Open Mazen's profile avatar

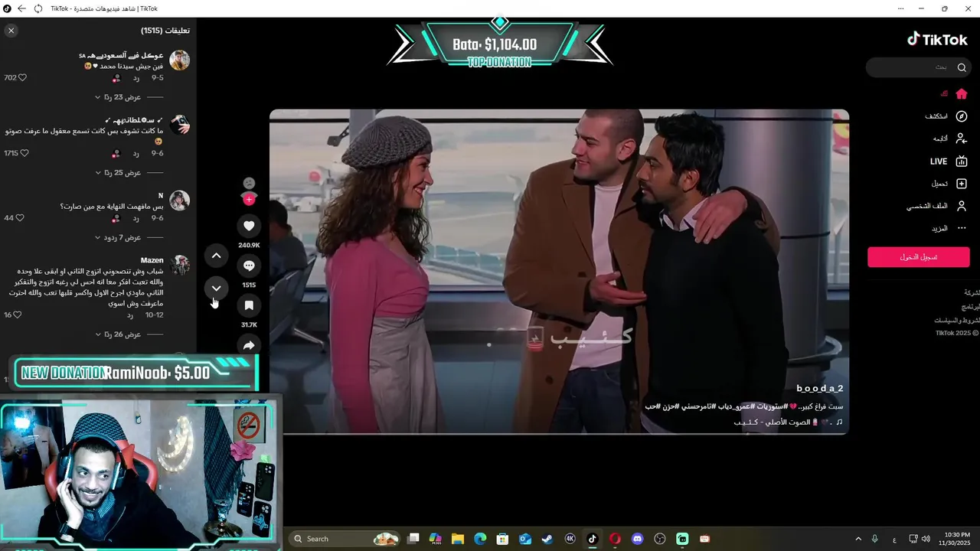tap(179, 265)
